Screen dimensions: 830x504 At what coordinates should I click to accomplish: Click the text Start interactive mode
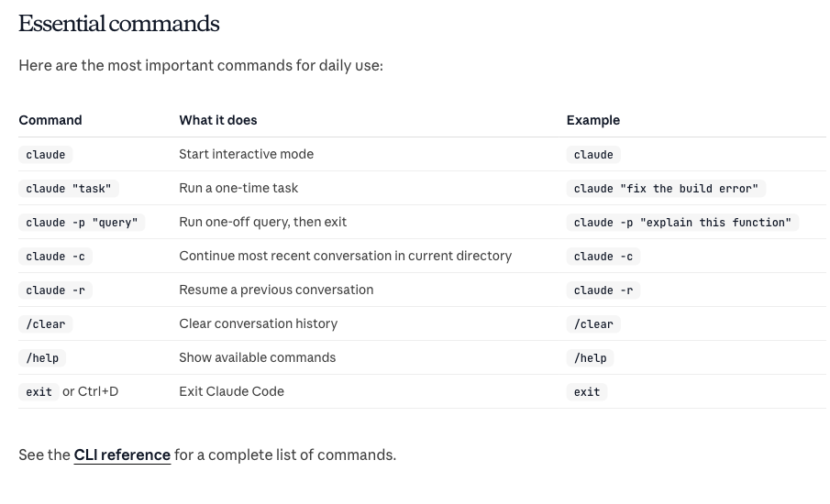(246, 154)
